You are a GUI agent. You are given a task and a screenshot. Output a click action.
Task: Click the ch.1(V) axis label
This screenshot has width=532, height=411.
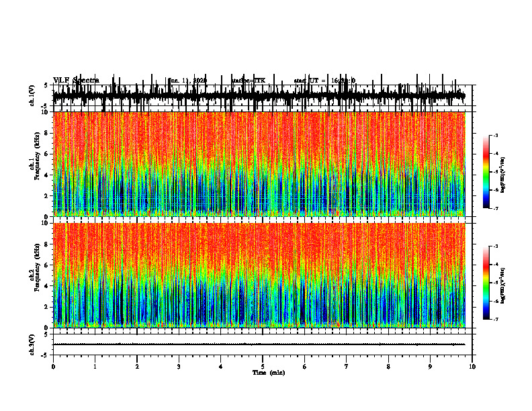click(32, 95)
